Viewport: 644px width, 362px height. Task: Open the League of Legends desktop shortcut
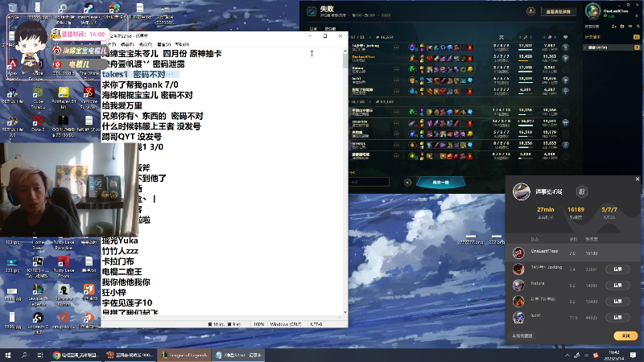pos(37,294)
